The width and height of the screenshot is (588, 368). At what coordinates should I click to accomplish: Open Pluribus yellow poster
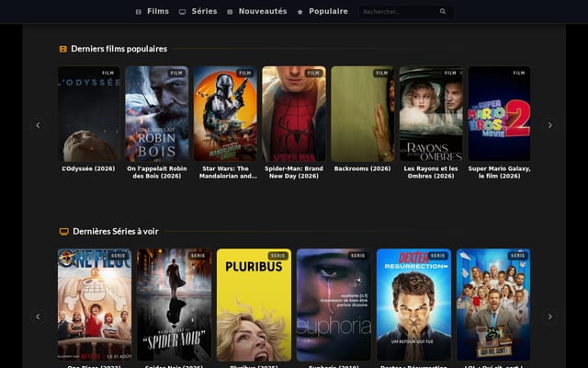point(254,305)
